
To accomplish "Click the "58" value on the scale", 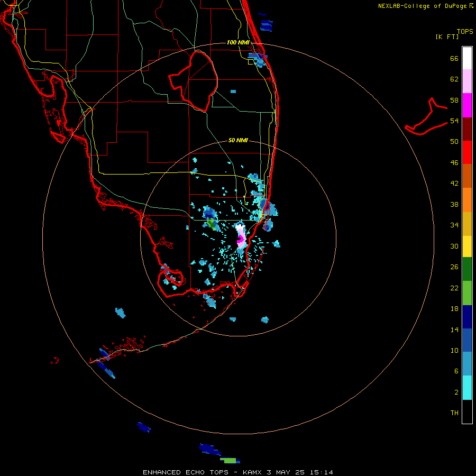I will pyautogui.click(x=454, y=100).
